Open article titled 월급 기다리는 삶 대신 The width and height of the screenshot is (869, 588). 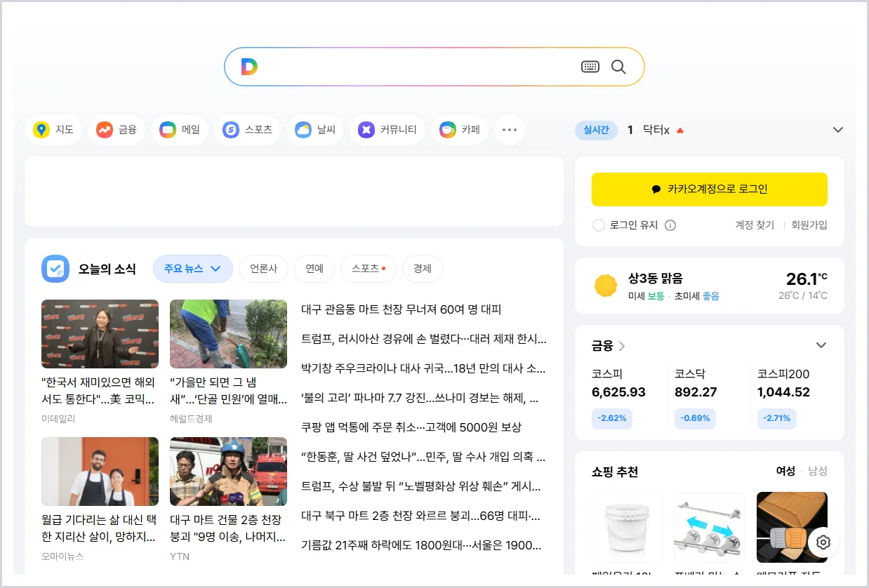98,528
